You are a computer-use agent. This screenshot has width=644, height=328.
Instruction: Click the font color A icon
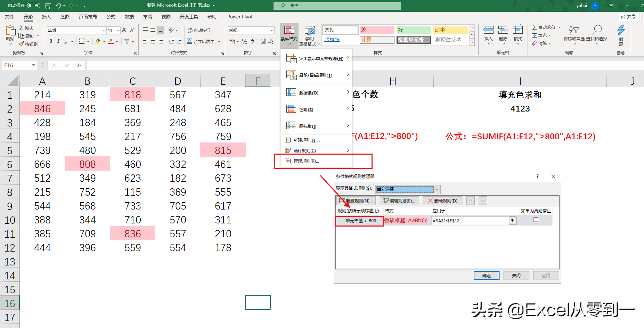pos(111,41)
